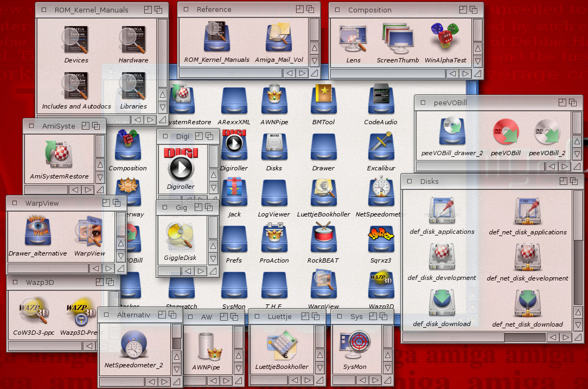Select the def_disk_applications icon

pos(442,211)
